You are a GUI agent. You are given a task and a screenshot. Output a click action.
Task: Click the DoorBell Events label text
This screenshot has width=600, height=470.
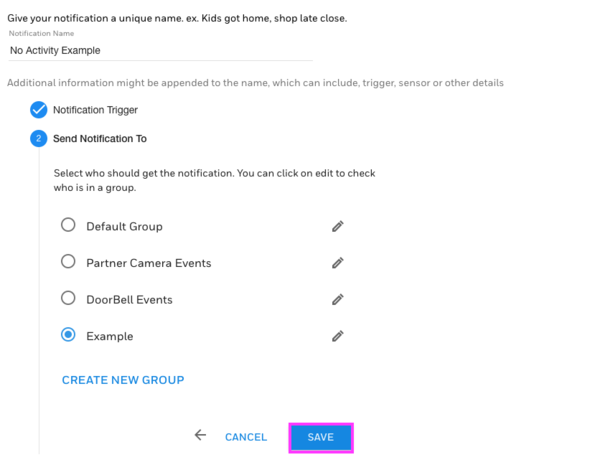(129, 300)
